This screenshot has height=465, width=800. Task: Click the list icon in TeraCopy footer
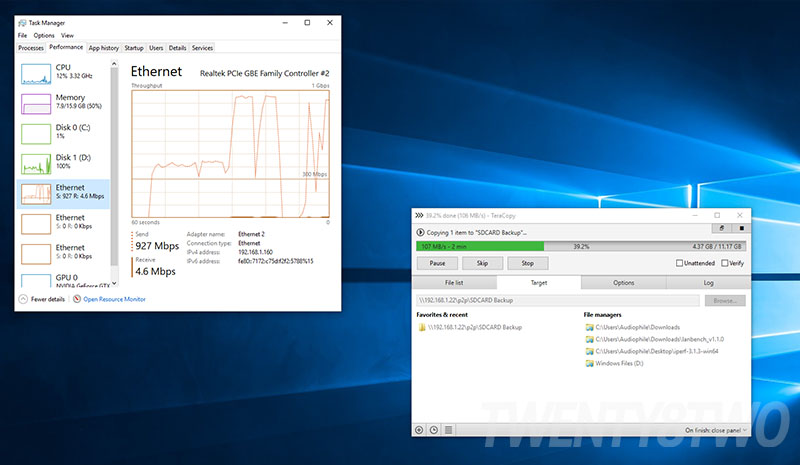(x=448, y=430)
